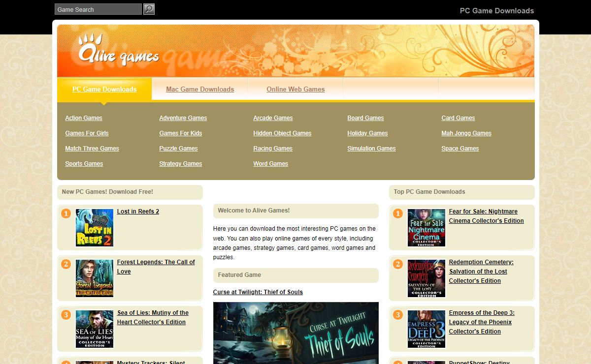The image size is (591, 364).
Task: Open Games For Kids link
Action: (181, 133)
